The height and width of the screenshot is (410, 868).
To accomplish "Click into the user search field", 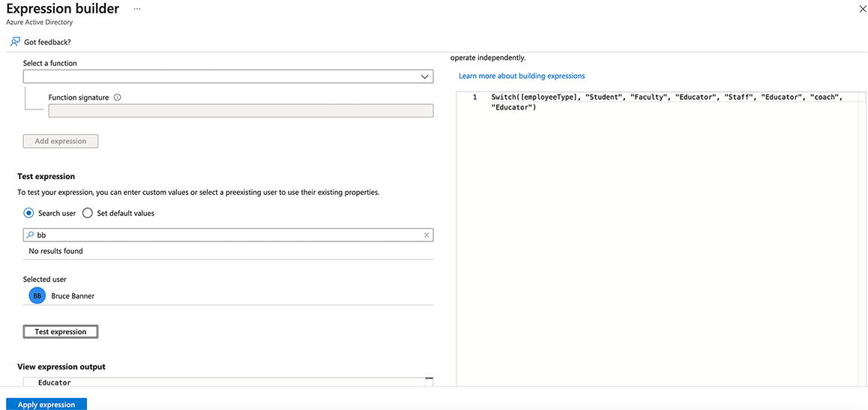I will pyautogui.click(x=225, y=235).
